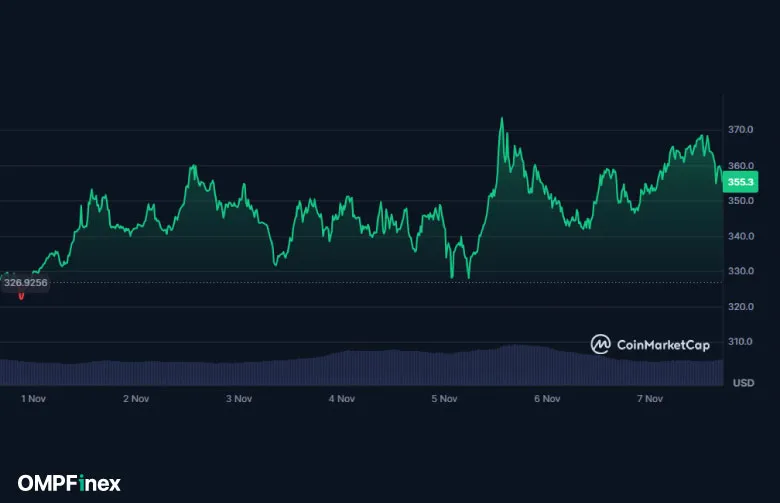
Task: Click the 370.0 price axis label
Action: 741,130
